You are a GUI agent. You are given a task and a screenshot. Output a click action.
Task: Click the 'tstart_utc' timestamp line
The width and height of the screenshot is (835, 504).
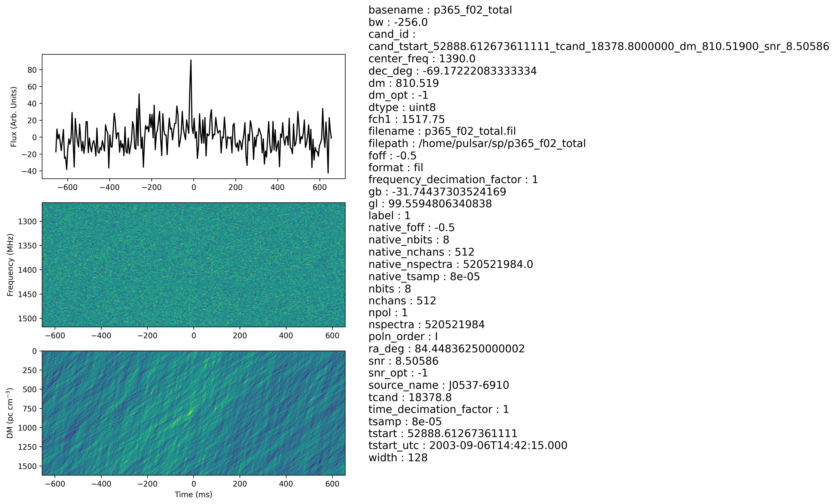(468, 445)
